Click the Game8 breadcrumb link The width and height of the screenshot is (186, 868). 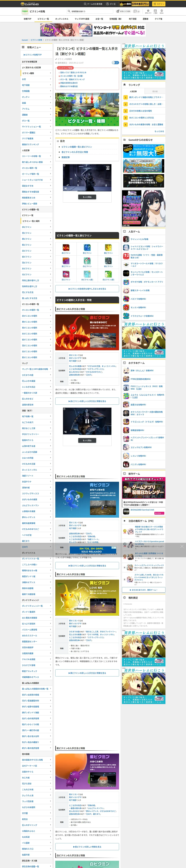25,40
